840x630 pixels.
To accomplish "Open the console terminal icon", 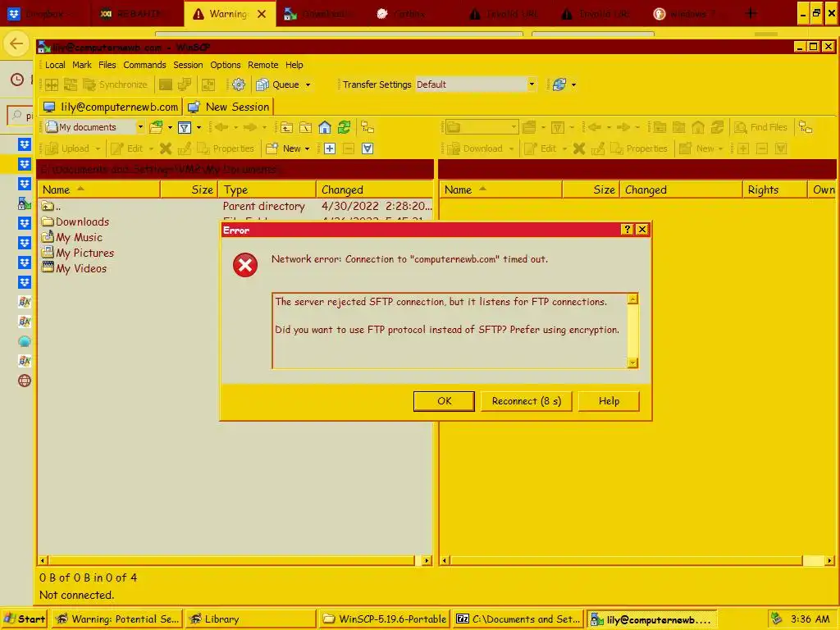I will pyautogui.click(x=166, y=84).
